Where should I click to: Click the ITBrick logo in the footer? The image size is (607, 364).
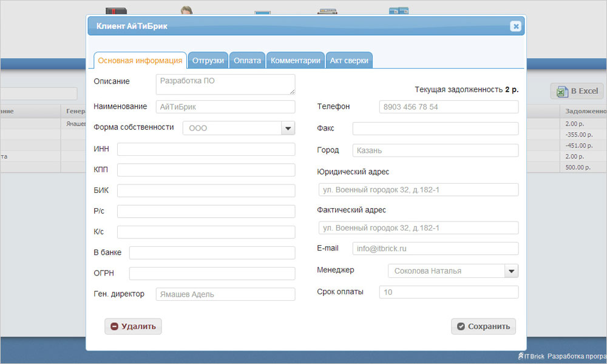[x=531, y=356]
